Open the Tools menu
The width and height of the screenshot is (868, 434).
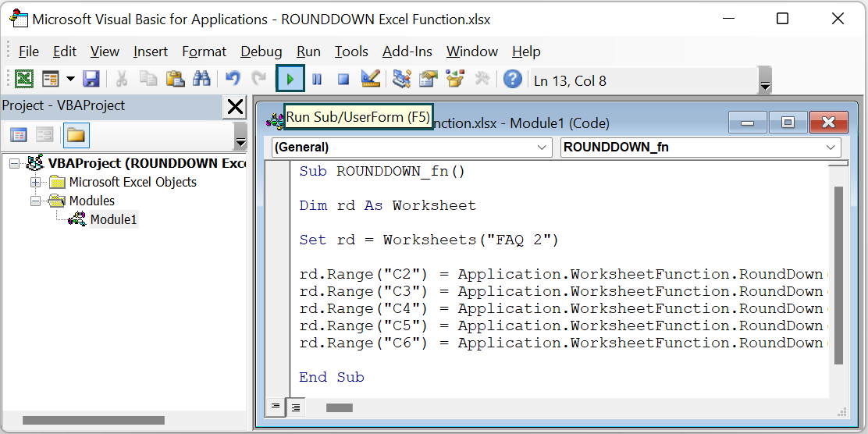tap(351, 52)
